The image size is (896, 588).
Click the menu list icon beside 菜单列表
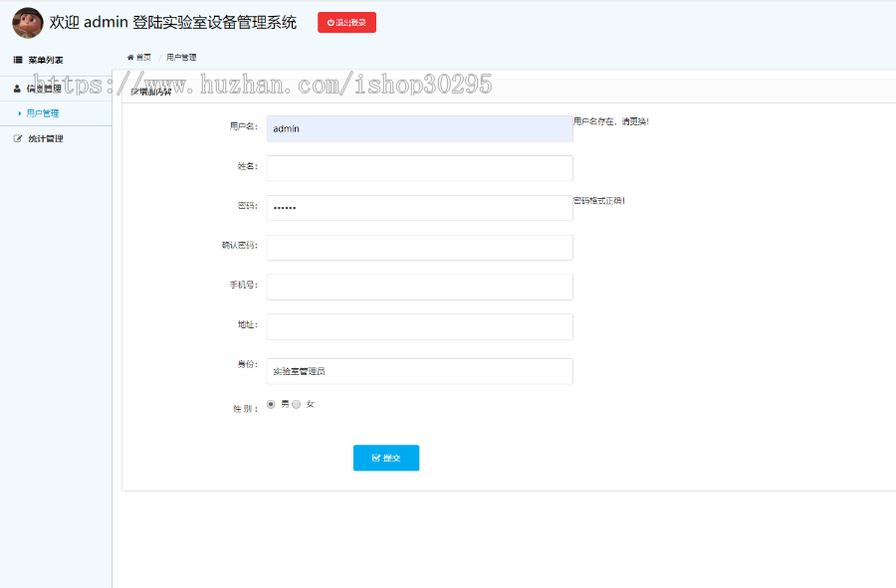18,59
